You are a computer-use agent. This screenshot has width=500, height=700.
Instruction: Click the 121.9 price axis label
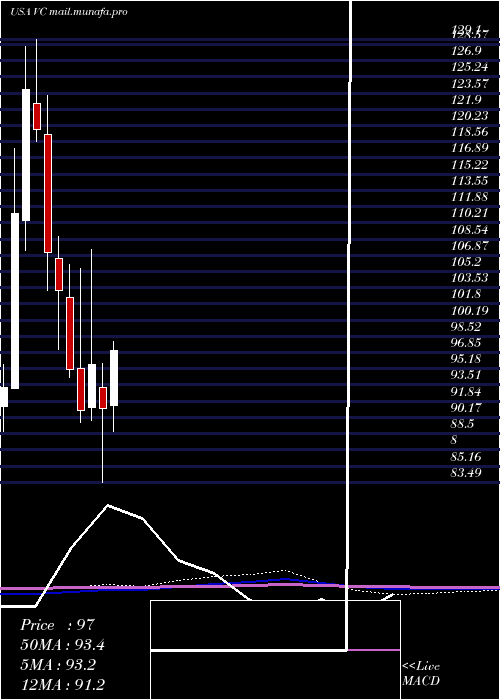pos(467,99)
